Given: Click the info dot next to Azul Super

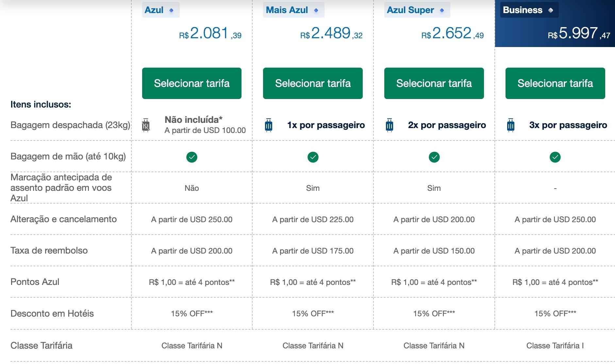Looking at the screenshot, I should pos(442,10).
